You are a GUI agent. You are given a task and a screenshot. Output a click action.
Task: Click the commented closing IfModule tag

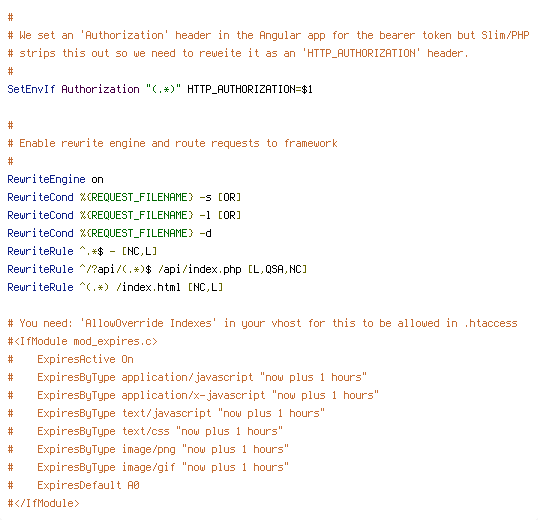(44, 503)
